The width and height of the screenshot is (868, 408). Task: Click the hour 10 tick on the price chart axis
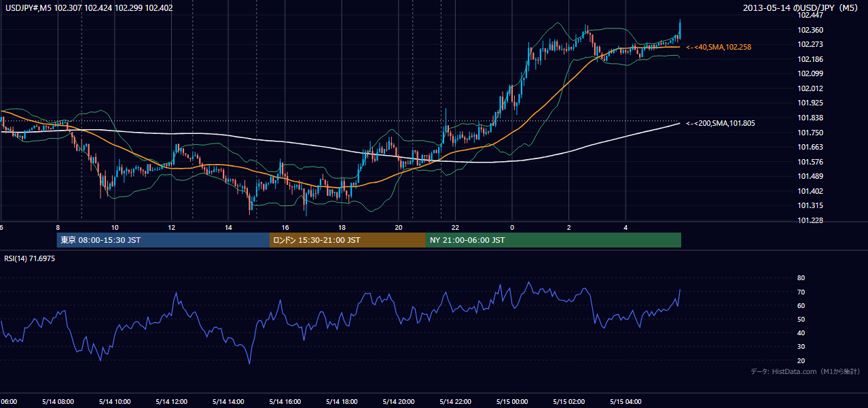click(x=115, y=227)
